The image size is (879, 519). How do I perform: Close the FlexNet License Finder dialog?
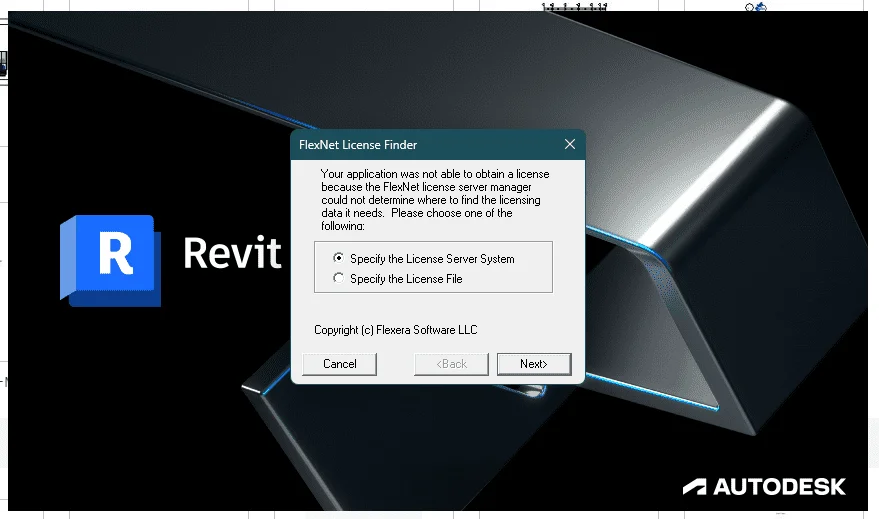(570, 145)
